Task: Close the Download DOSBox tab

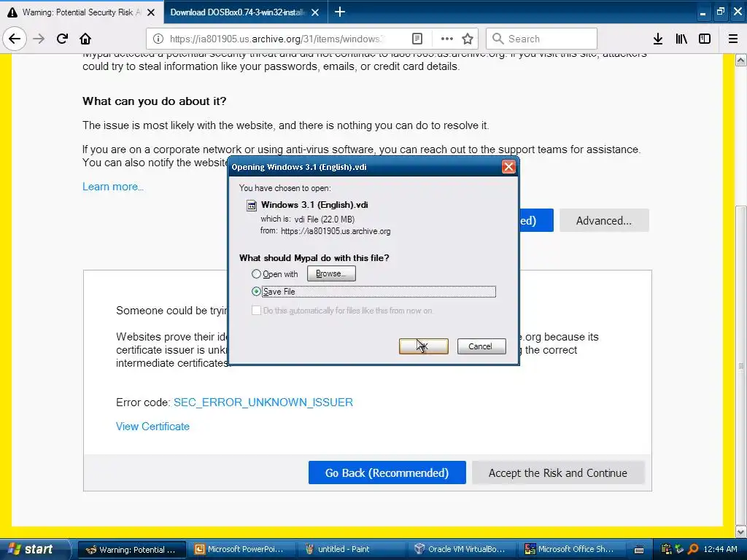Action: 315,12
